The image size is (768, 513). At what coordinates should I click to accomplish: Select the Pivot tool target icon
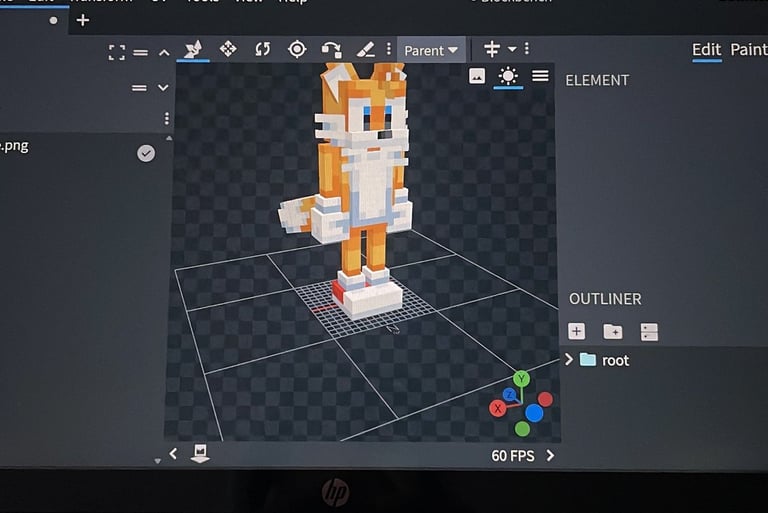pos(297,49)
